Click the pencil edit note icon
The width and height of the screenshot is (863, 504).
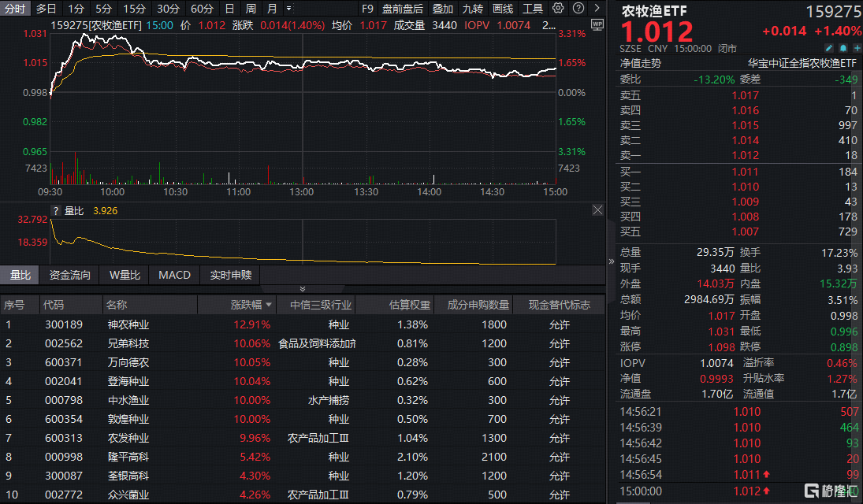tap(829, 48)
